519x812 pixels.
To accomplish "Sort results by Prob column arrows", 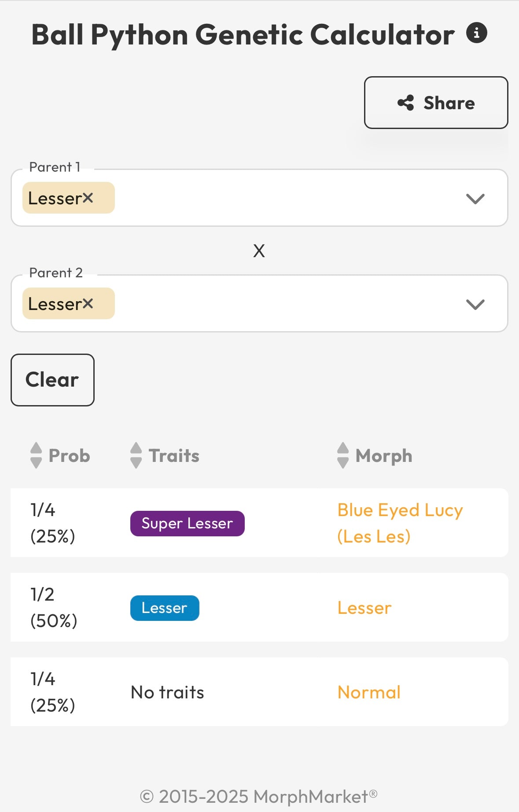I will pyautogui.click(x=36, y=455).
